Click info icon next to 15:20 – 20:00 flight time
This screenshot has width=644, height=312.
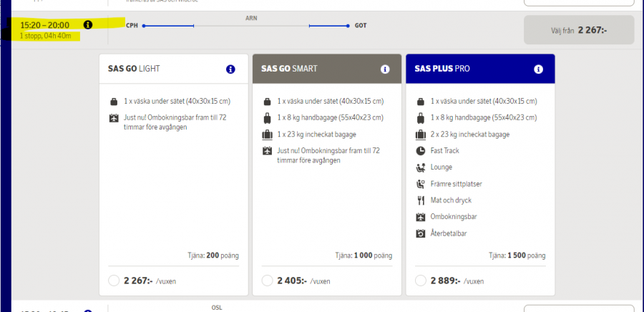coord(88,25)
